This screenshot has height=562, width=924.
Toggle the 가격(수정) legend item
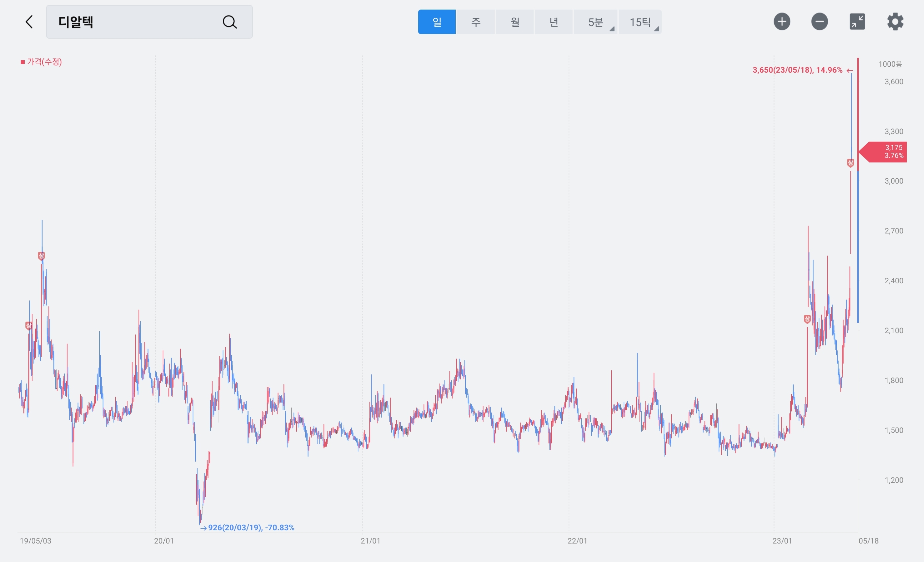pos(41,61)
